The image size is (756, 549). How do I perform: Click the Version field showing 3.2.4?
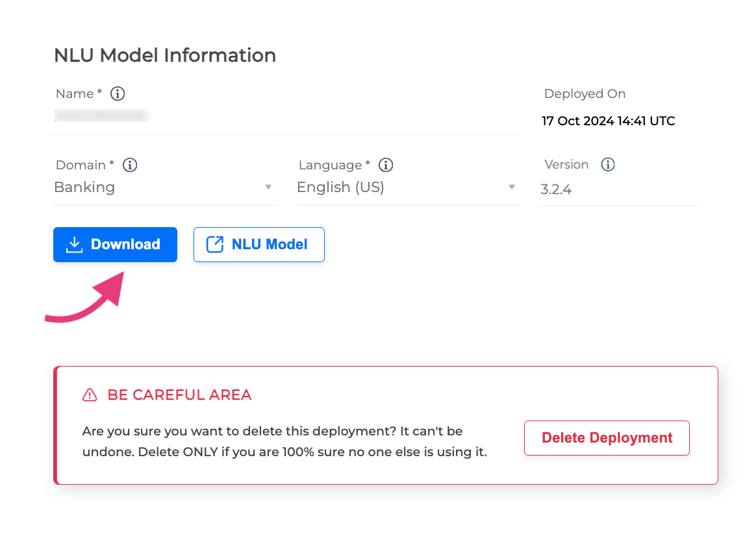(x=620, y=189)
